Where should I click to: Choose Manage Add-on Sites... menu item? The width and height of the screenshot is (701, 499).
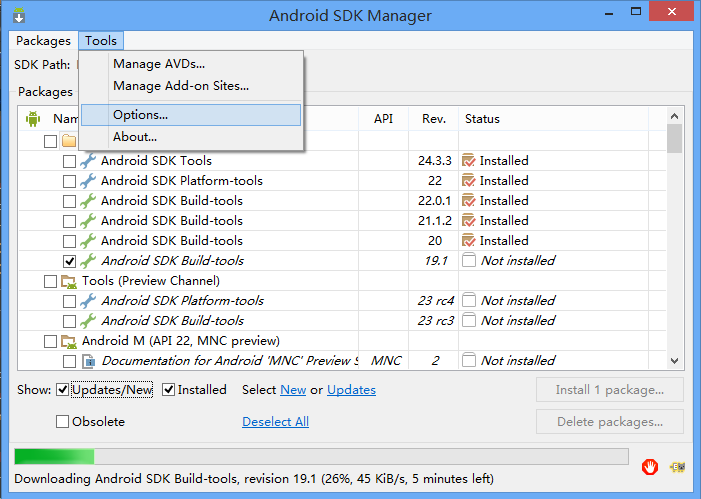click(x=191, y=86)
